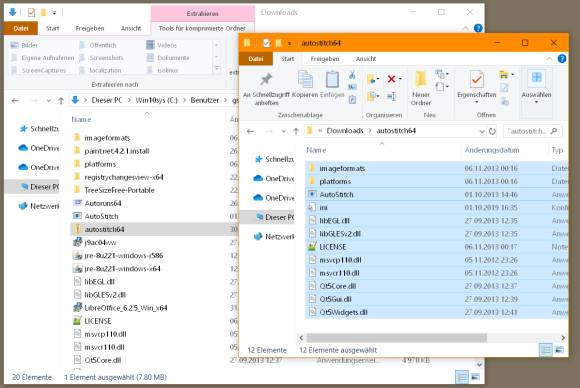Image resolution: width=580 pixels, height=388 pixels.
Task: Expand the extract destinations gallery more button
Action: [217, 69]
